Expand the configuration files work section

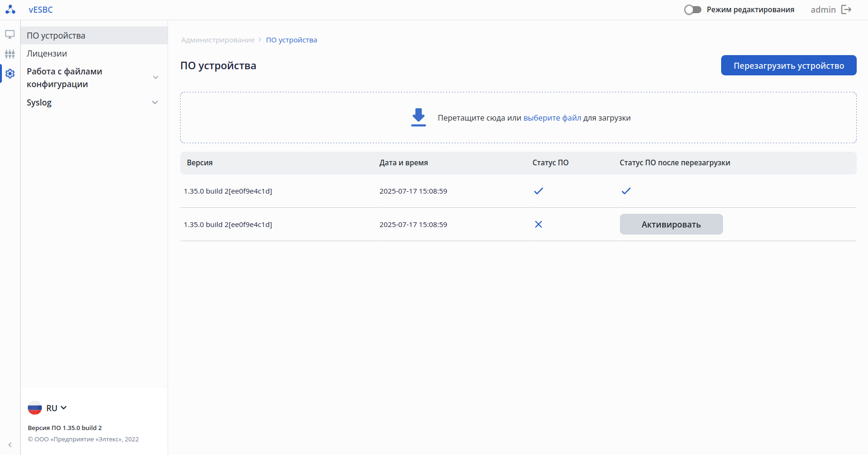coord(155,78)
